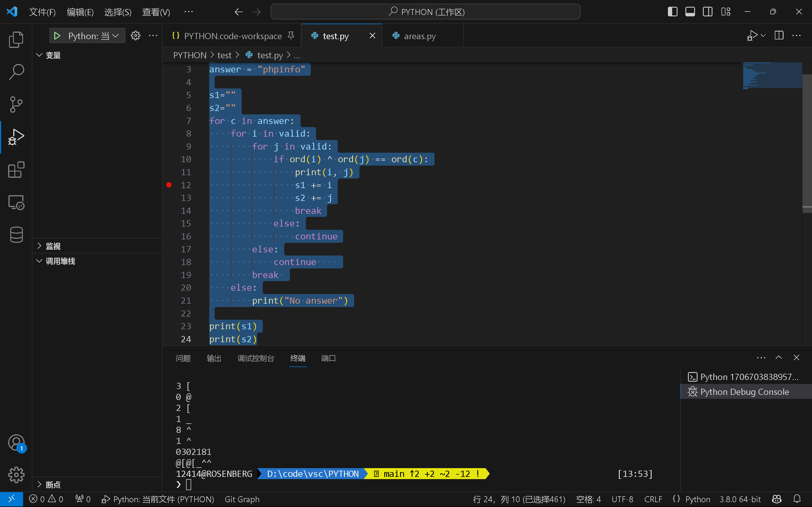The height and width of the screenshot is (507, 812).
Task: Open the Search view icon
Action: coord(16,72)
